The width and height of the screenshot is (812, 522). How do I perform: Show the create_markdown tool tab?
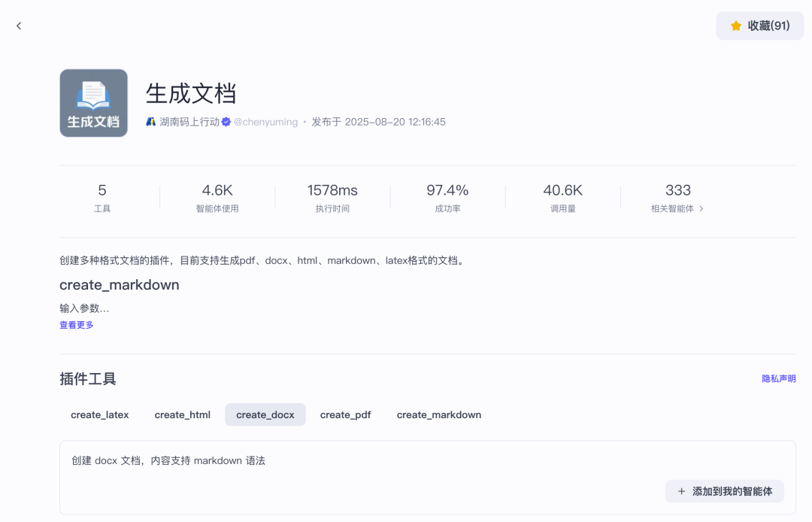coord(439,414)
